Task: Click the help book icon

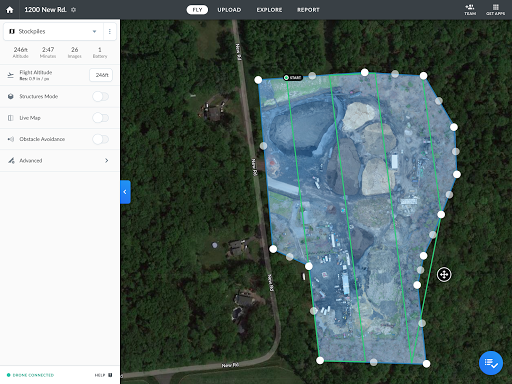Action: click(110, 375)
